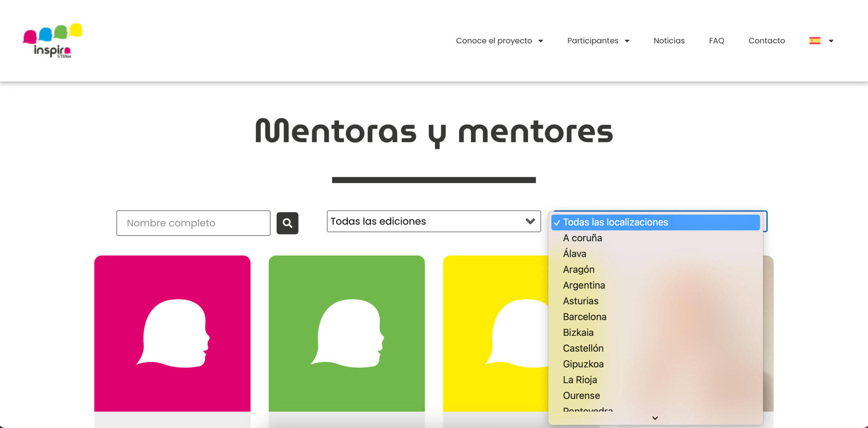
Task: Choose La Rioja location option
Action: (580, 380)
